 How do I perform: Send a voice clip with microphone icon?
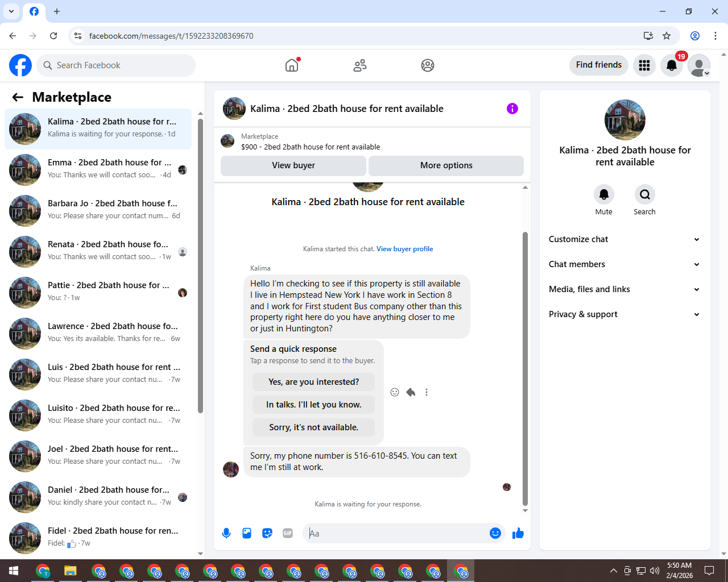click(x=226, y=533)
